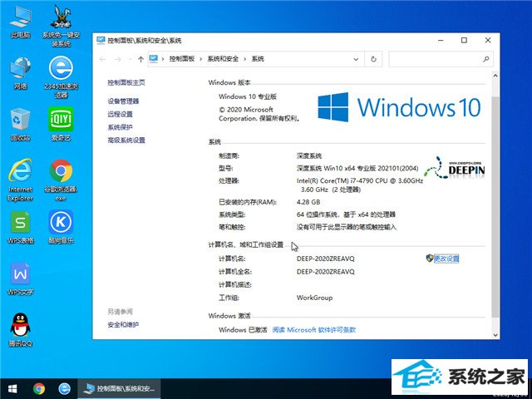Screen dimensions: 532x399
Task: Click the Intel(R) Core(TM) i7-4790 processor text
Action: [x=360, y=185]
